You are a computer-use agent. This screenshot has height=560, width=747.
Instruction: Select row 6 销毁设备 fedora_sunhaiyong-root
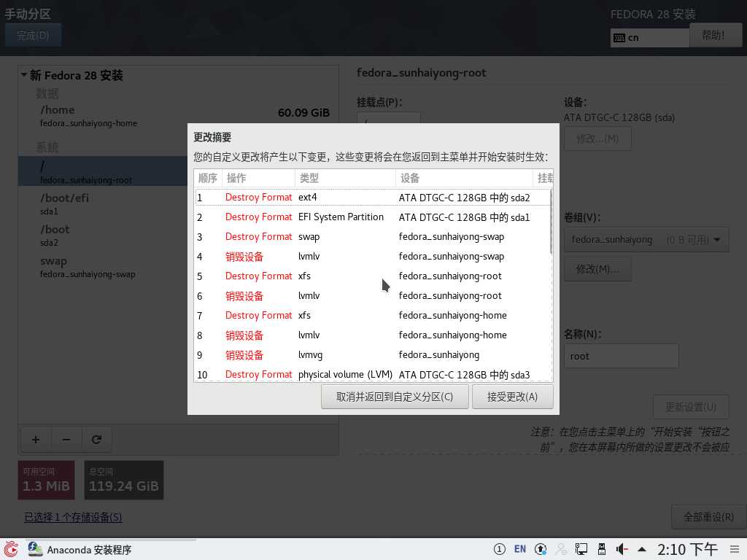pos(373,296)
